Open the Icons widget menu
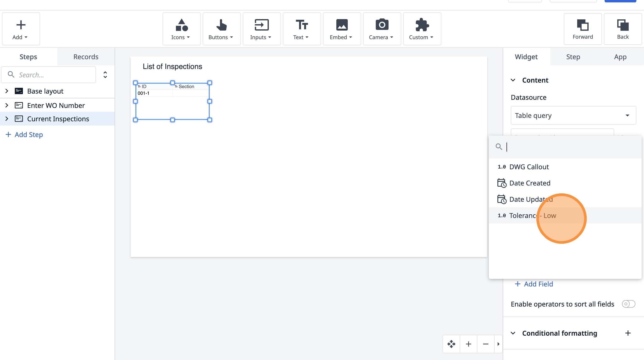Screen dimensions: 644x360 pos(181,29)
